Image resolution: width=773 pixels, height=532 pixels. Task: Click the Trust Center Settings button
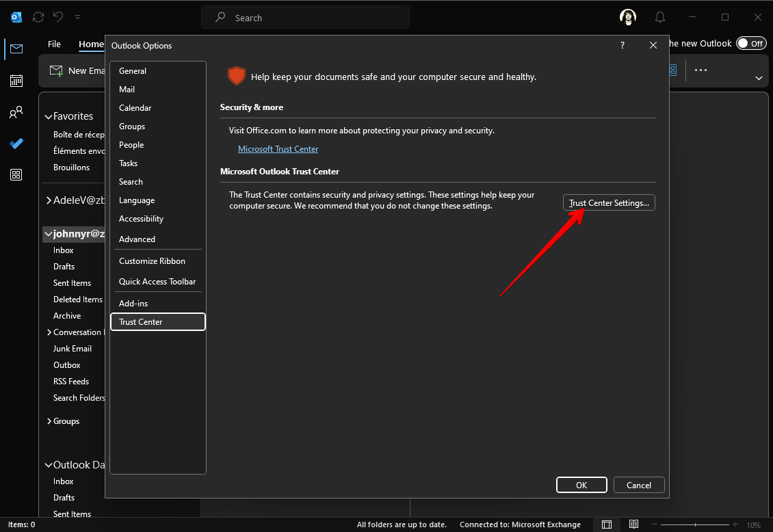[609, 203]
